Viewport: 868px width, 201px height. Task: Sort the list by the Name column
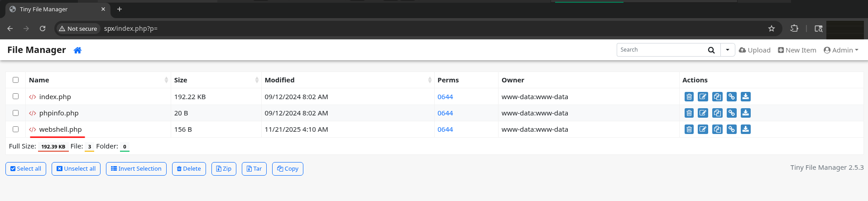tap(39, 80)
